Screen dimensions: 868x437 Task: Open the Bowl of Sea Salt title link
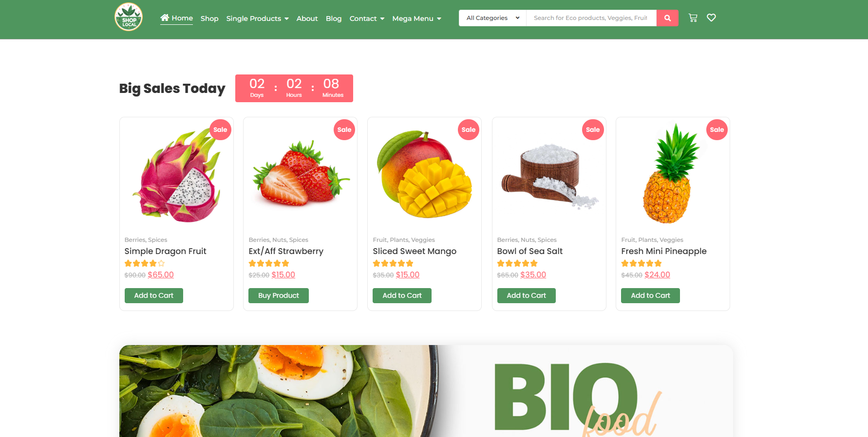click(x=529, y=251)
